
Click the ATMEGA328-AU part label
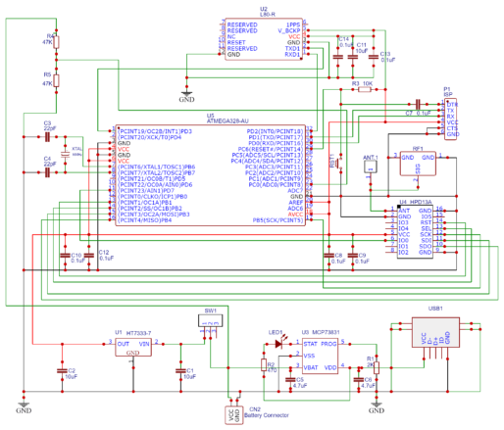coord(227,121)
